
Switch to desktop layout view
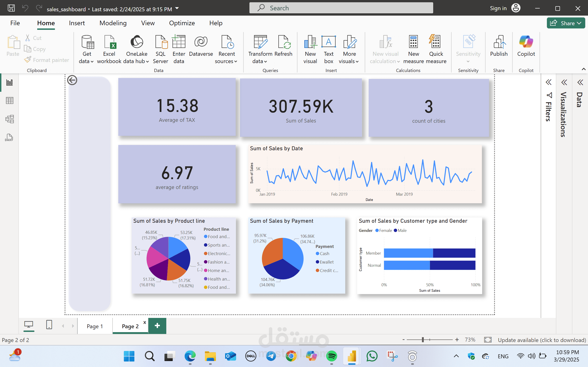(x=29, y=325)
